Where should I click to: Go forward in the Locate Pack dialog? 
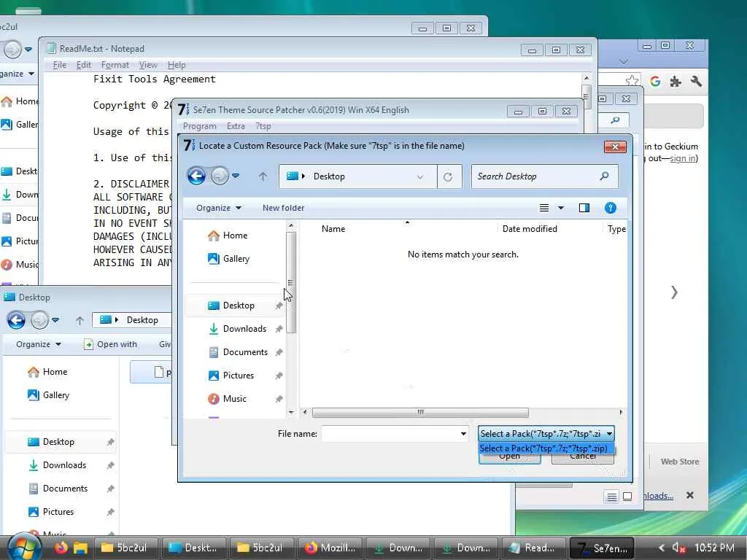pyautogui.click(x=220, y=176)
